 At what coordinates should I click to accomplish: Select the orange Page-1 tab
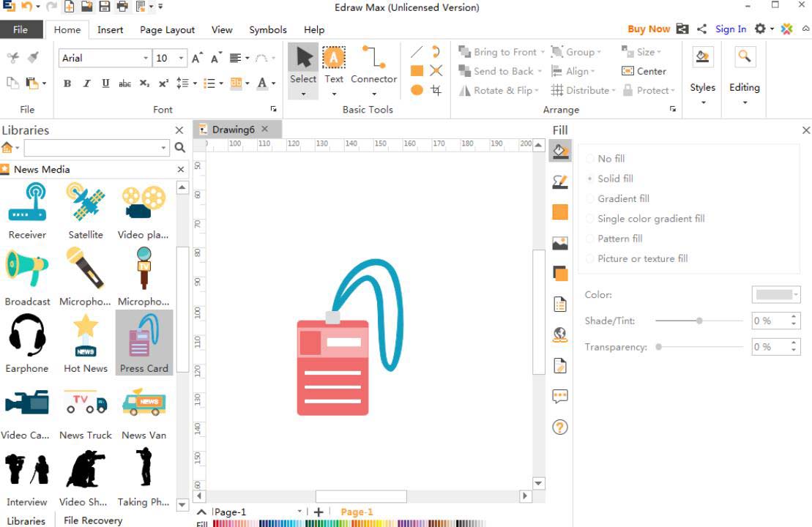[x=357, y=512]
